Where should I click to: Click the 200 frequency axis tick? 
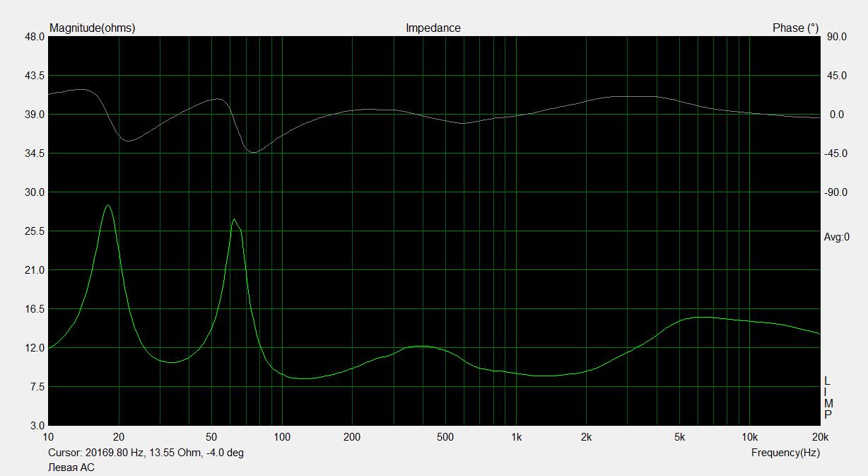[x=352, y=437]
